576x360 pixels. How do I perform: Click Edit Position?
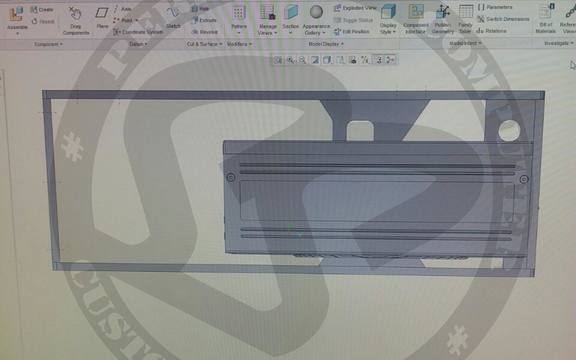coord(352,32)
